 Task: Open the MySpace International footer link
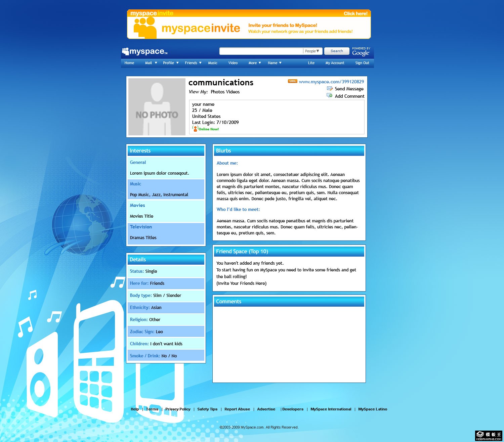(x=331, y=409)
